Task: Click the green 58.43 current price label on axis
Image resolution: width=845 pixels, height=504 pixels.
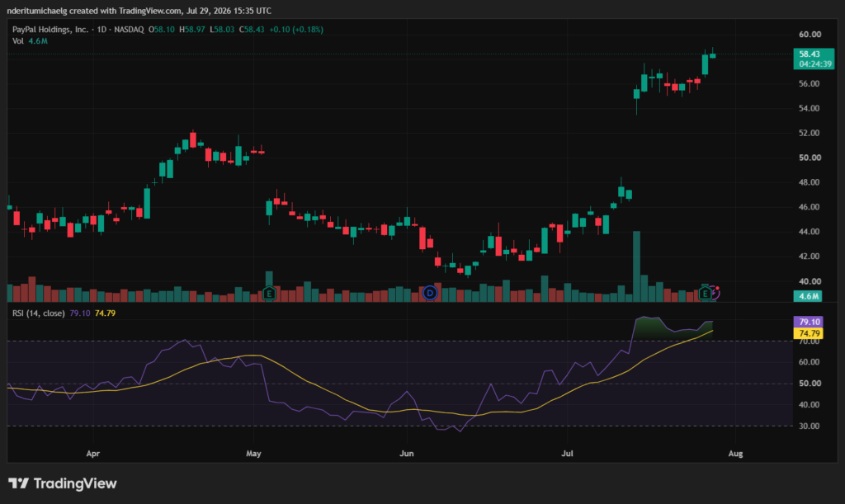Action: pyautogui.click(x=810, y=54)
